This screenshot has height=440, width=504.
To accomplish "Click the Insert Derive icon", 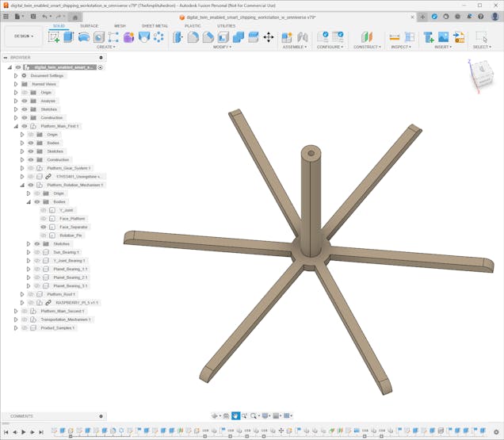I will tap(429, 37).
